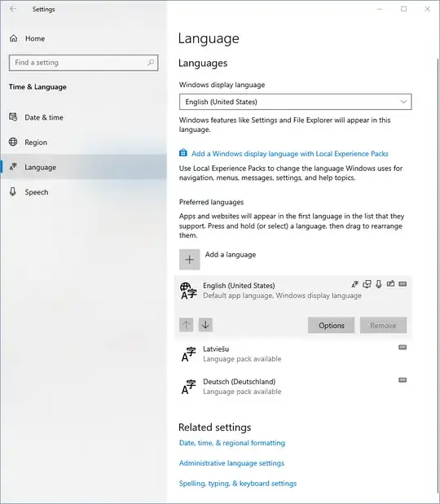Select the Deutsch (Deutschland) language row
The width and height of the screenshot is (440, 504).
pyautogui.click(x=293, y=387)
